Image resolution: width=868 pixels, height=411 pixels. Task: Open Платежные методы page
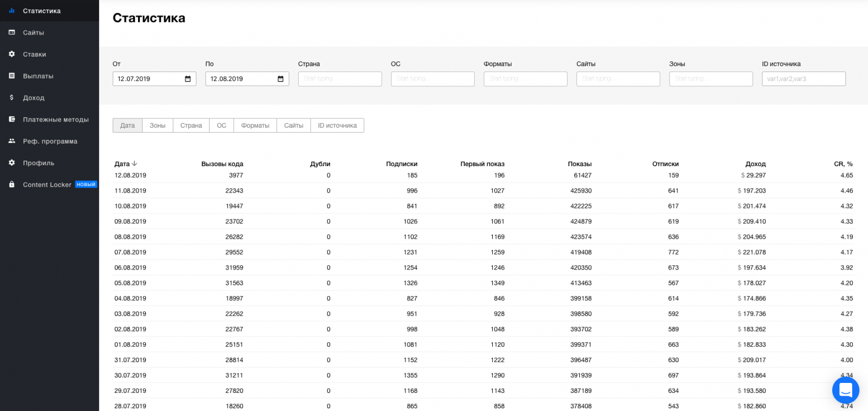[56, 119]
